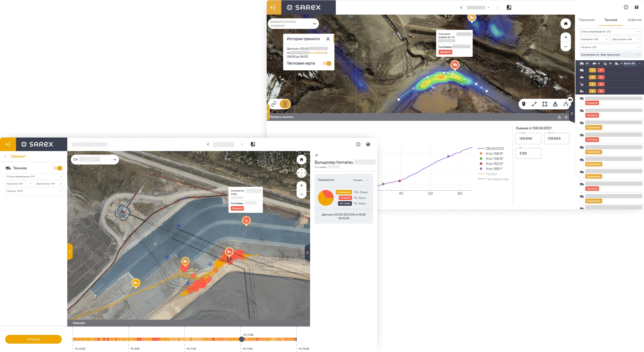Export the height profile chart
Screen dimensions: 644x352
[559, 117]
